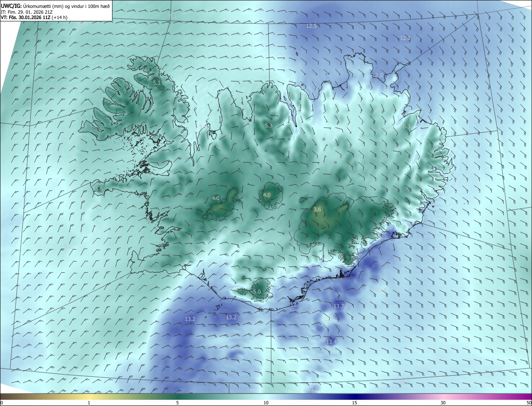Image resolution: width=532 pixels, height=406 pixels.
Task: Click the 12.5 precipitation value label
Action: point(311,26)
